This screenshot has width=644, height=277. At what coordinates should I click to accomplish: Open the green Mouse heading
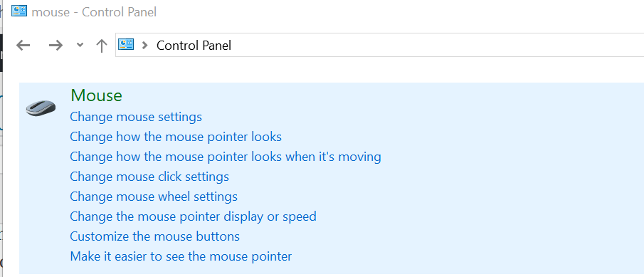point(97,95)
